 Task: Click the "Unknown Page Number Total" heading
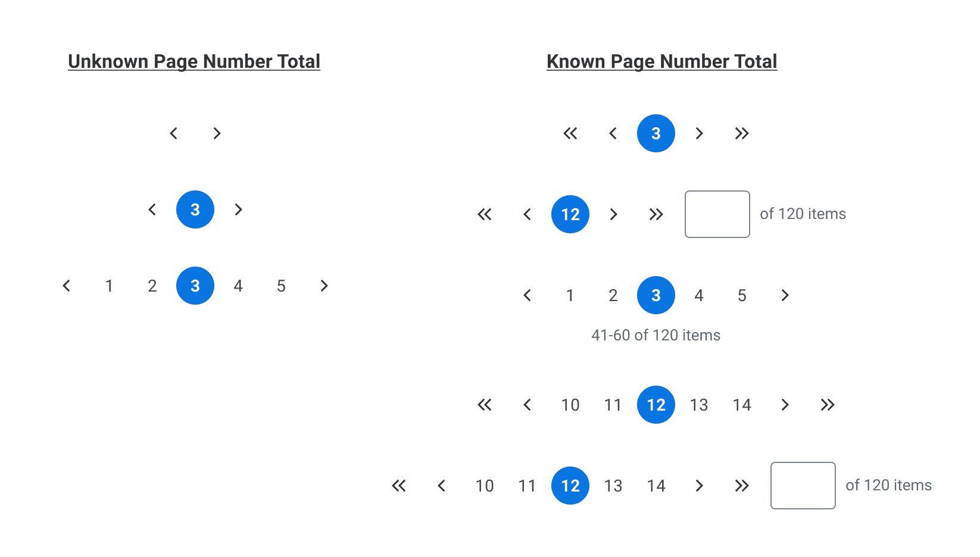click(x=194, y=61)
